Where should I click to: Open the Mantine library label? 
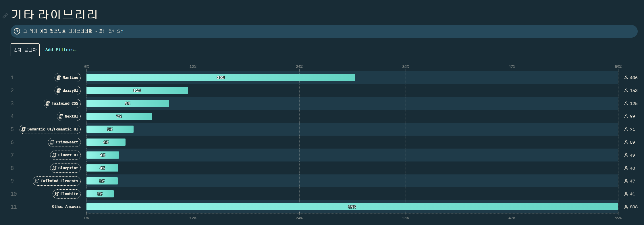tap(68, 78)
